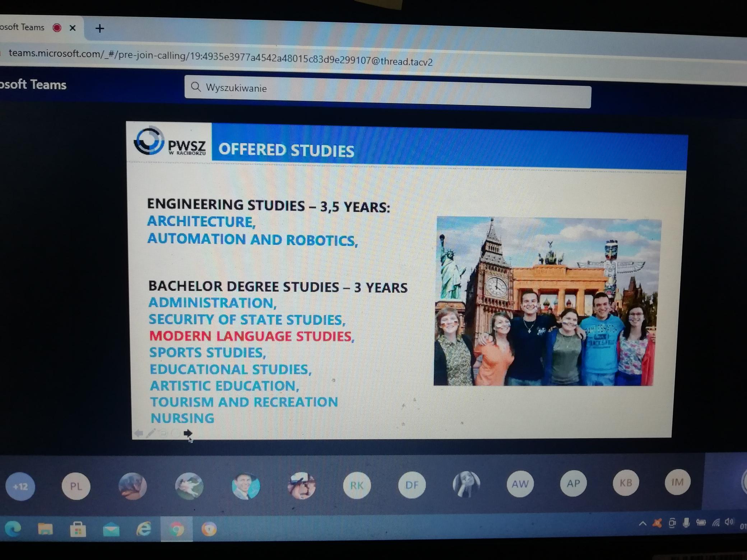Click the previous slide arrow
Viewport: 747px width, 560px height.
pyautogui.click(x=138, y=433)
